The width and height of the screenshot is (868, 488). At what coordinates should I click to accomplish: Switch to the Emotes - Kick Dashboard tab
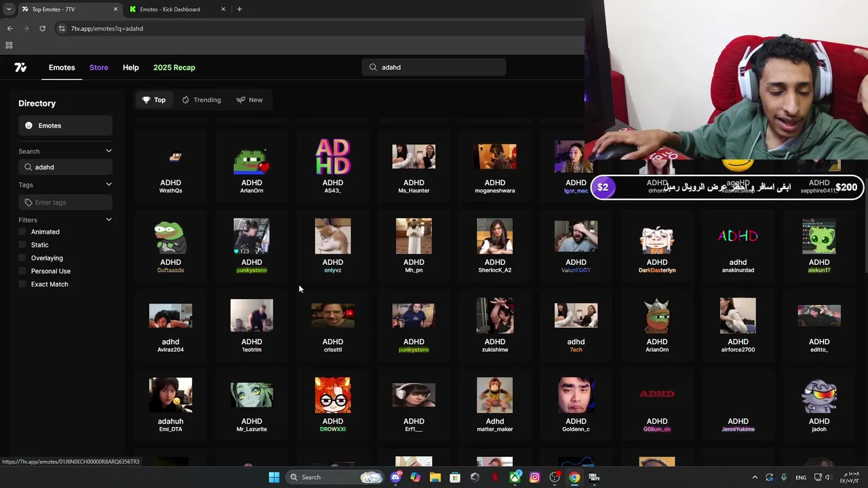pyautogui.click(x=178, y=9)
